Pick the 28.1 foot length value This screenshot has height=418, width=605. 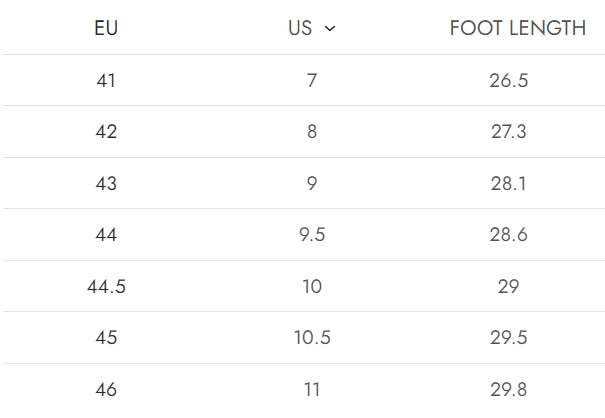click(x=508, y=184)
